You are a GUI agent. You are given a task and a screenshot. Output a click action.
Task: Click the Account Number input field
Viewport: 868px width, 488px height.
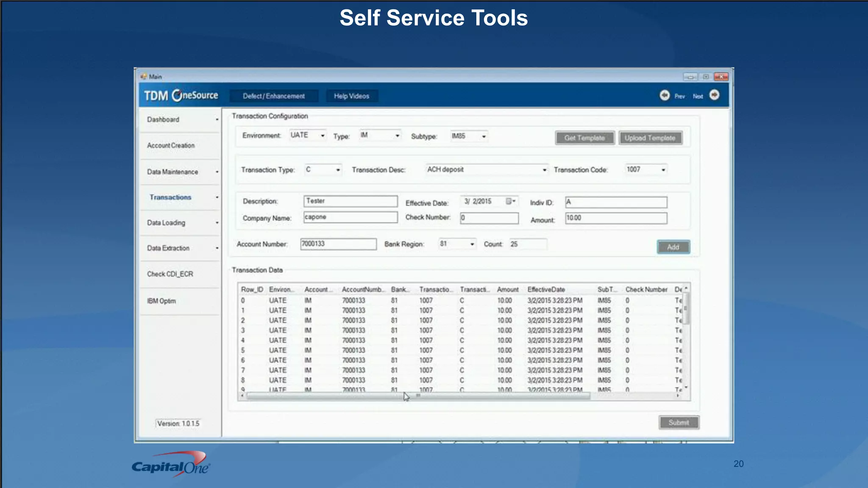(338, 244)
